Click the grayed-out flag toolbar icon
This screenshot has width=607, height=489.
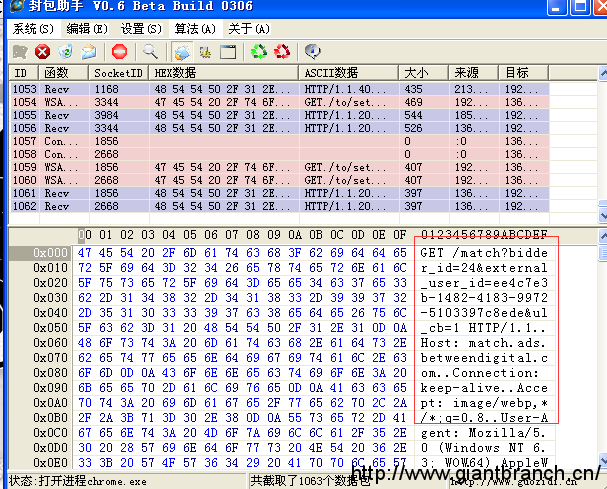20,51
